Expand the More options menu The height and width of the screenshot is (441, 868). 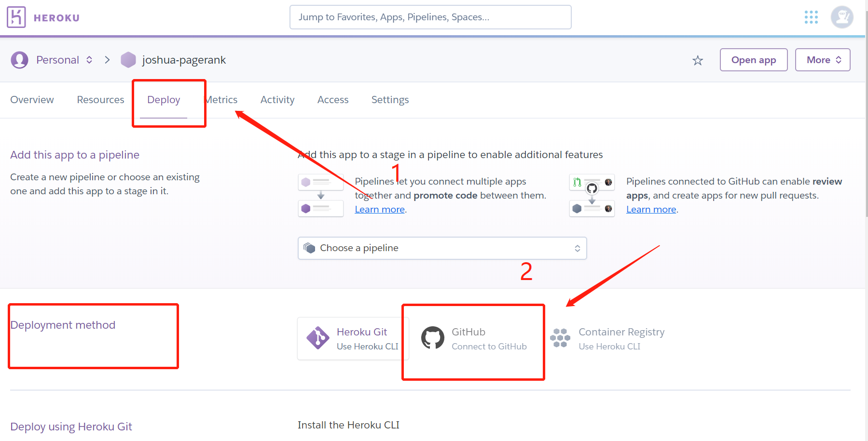(822, 60)
